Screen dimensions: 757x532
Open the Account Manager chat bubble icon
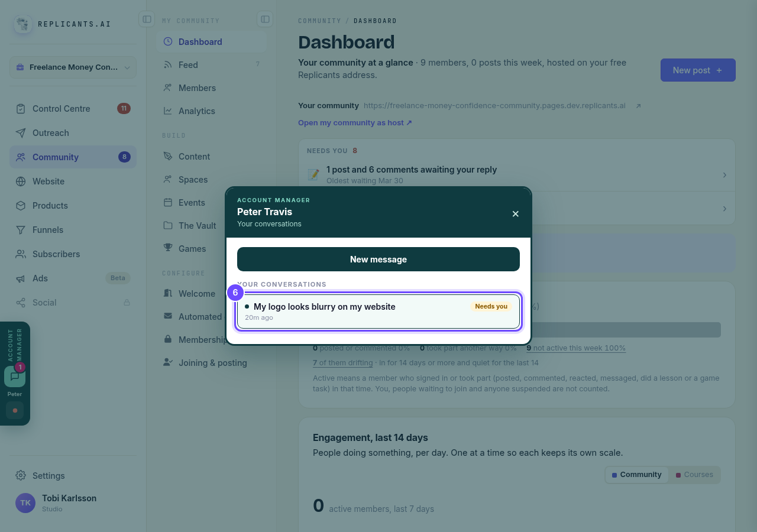pyautogui.click(x=15, y=377)
